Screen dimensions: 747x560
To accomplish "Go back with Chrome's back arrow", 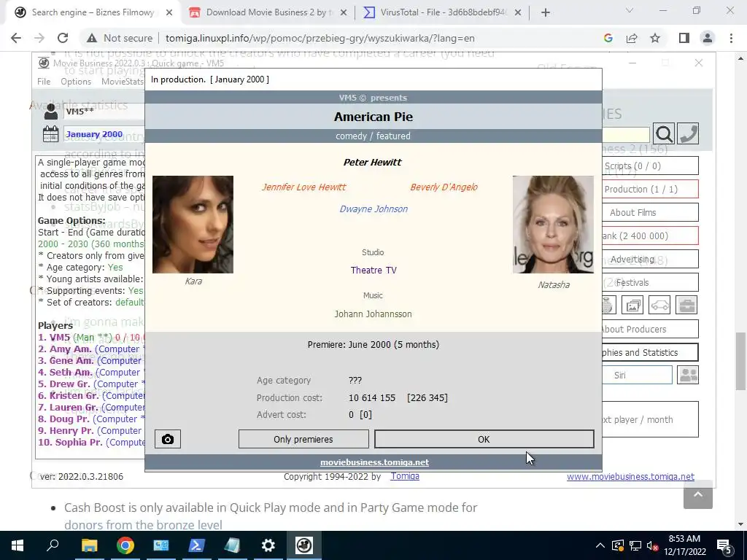I will 16,38.
